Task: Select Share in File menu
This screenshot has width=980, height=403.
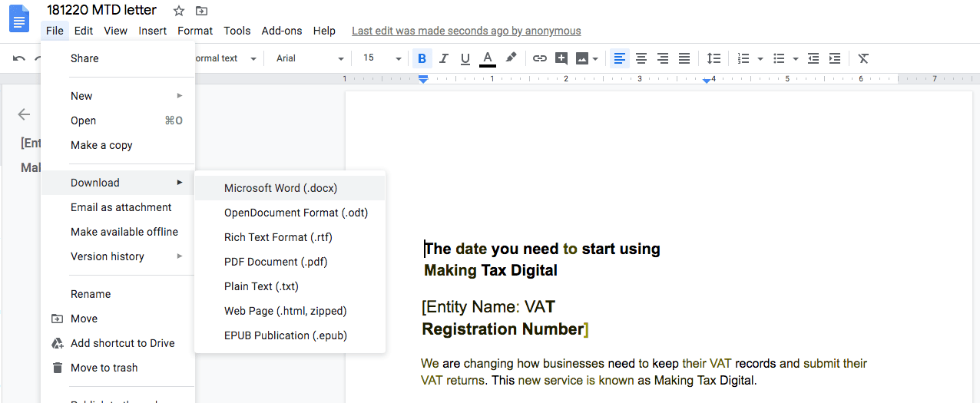Action: point(118,58)
